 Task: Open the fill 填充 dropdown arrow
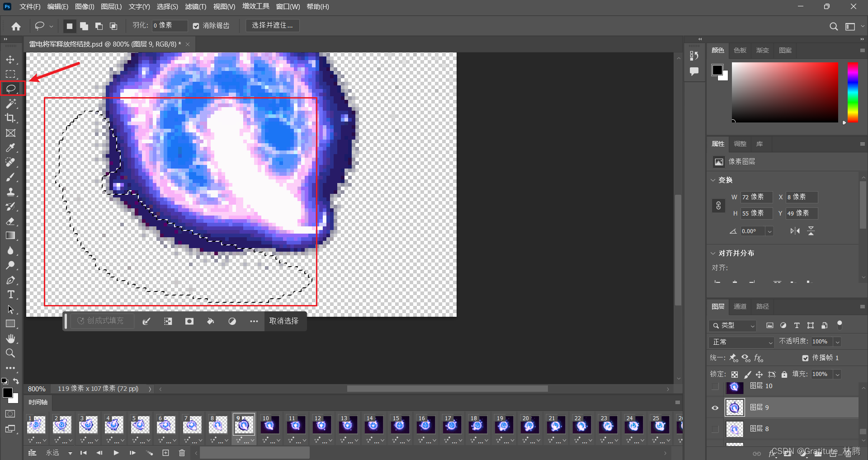[837, 375]
